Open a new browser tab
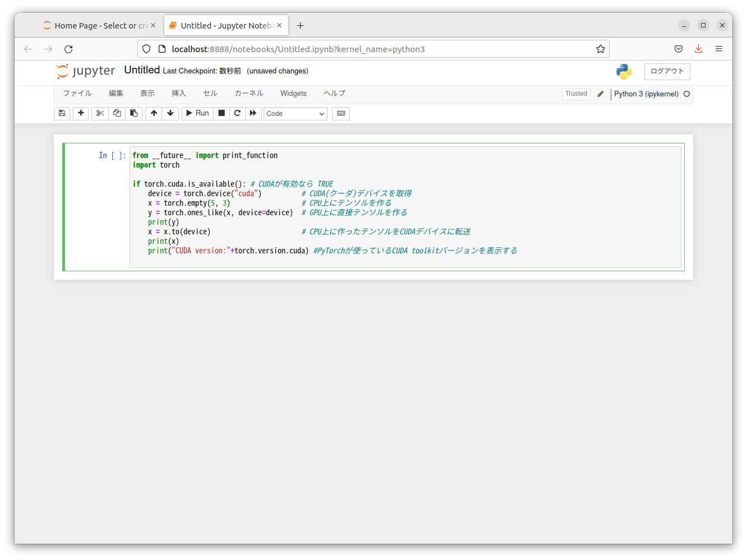The width and height of the screenshot is (747, 560). point(301,26)
